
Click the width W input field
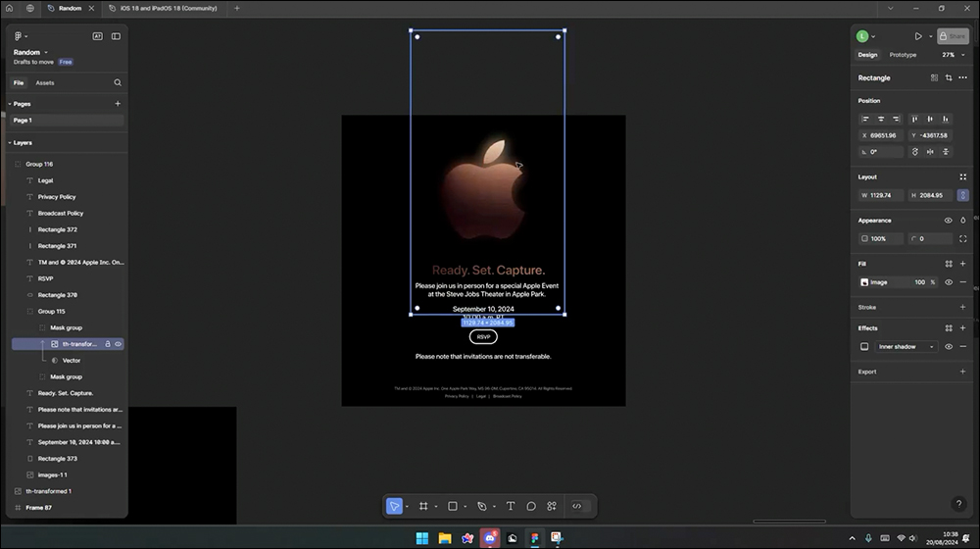tap(881, 195)
